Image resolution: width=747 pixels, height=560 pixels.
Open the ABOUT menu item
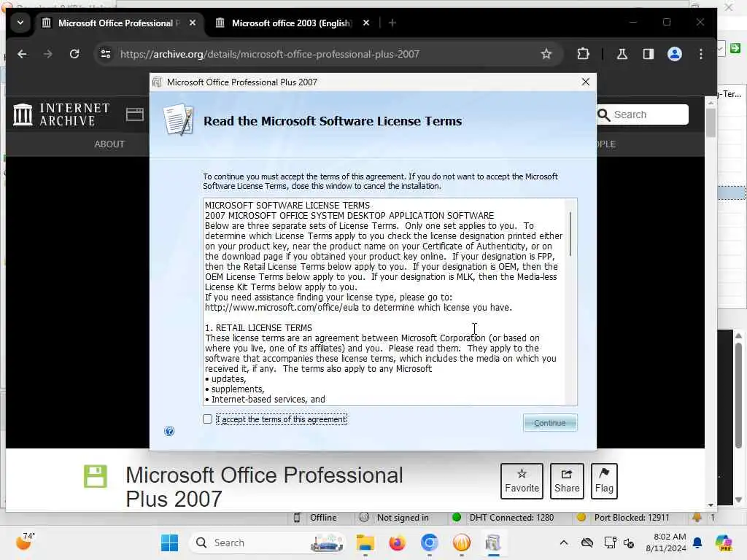(109, 144)
